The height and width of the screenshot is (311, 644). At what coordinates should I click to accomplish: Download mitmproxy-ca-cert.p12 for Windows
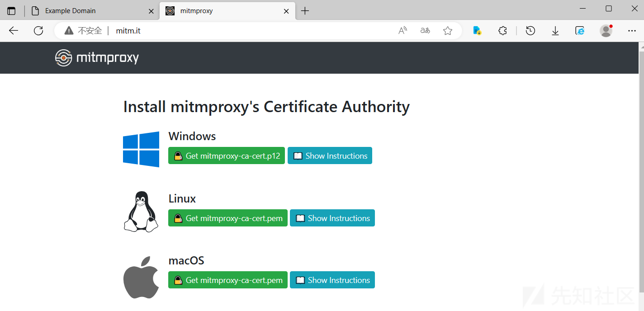coord(227,156)
